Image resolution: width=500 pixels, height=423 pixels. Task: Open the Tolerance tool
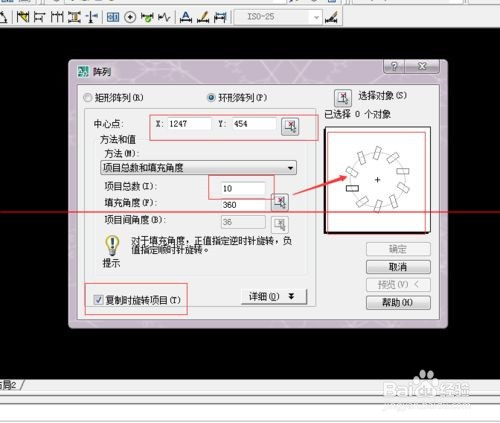click(113, 17)
